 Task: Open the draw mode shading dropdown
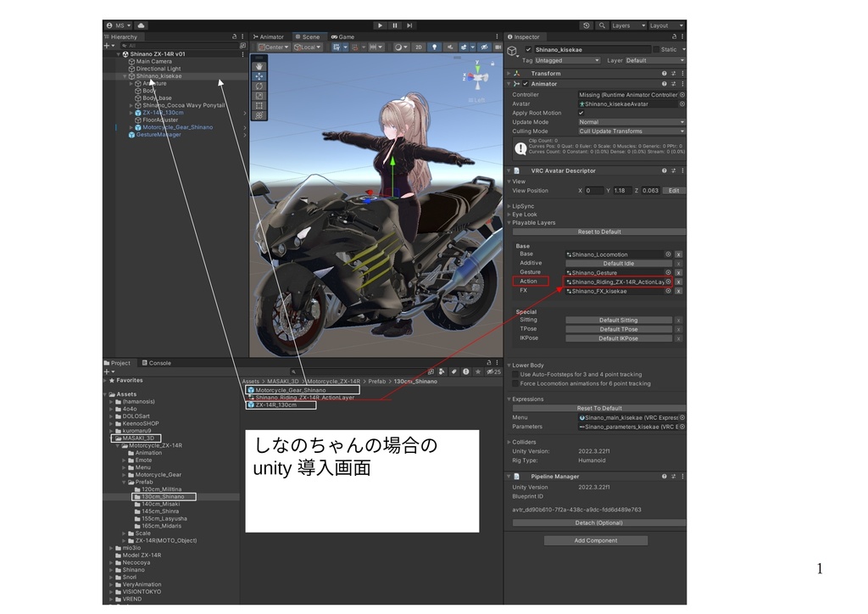[x=401, y=47]
